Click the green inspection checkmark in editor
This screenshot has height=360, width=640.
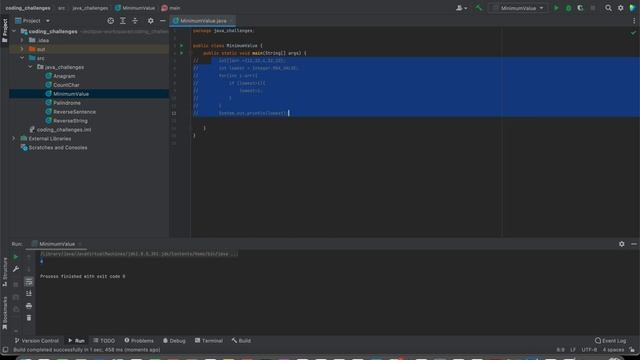click(633, 32)
